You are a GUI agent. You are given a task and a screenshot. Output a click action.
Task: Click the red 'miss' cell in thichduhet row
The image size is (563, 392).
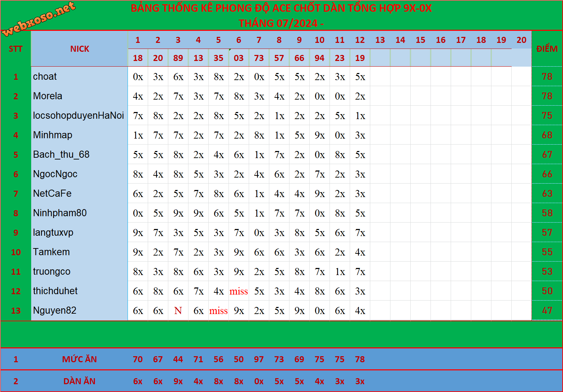point(238,291)
